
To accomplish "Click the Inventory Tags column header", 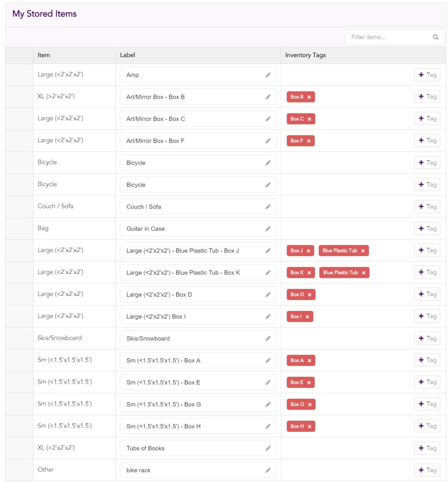I will 305,55.
